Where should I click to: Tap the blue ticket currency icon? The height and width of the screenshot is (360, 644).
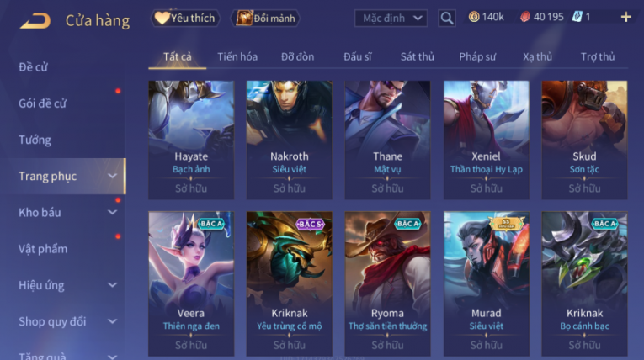577,17
